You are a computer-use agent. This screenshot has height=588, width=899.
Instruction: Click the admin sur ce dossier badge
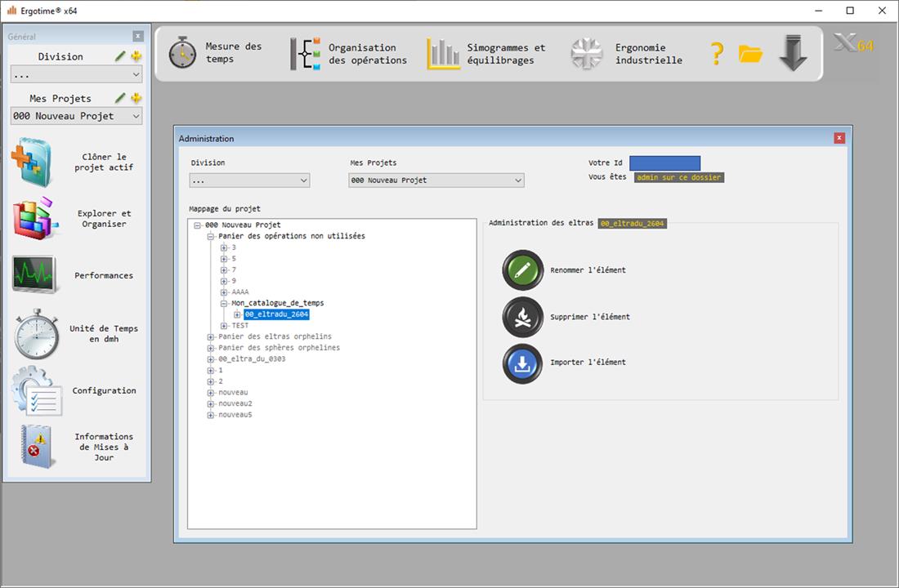point(679,178)
